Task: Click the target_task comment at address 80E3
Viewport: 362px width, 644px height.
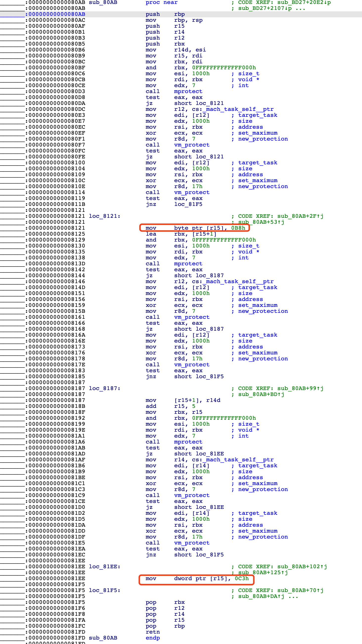Action: (258, 115)
